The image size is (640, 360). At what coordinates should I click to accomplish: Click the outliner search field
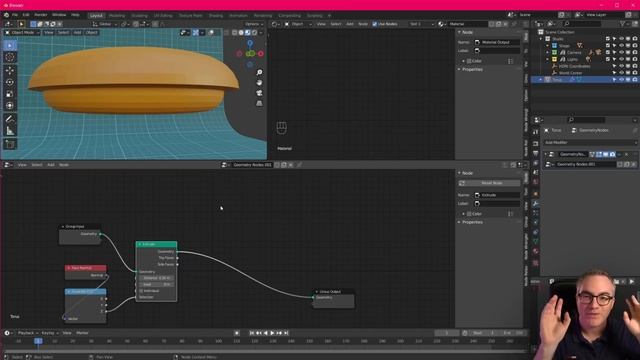click(581, 24)
